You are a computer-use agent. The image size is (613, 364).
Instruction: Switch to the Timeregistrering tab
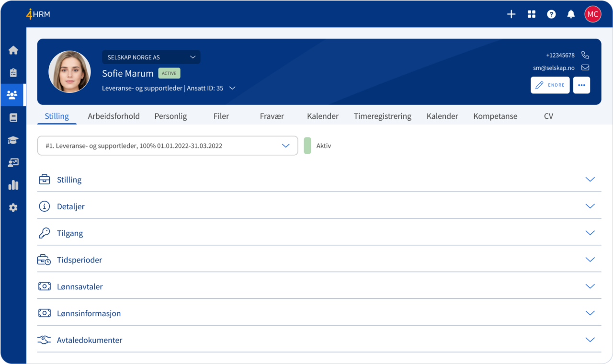click(x=383, y=116)
